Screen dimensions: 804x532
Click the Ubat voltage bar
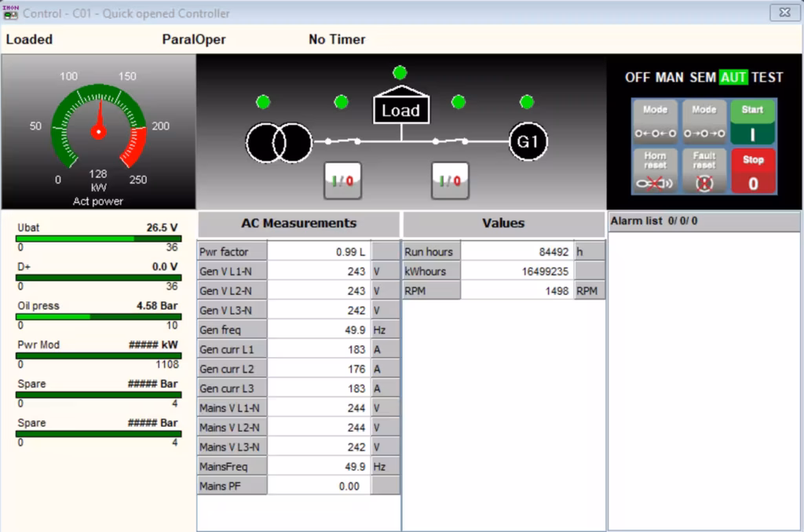pos(98,239)
